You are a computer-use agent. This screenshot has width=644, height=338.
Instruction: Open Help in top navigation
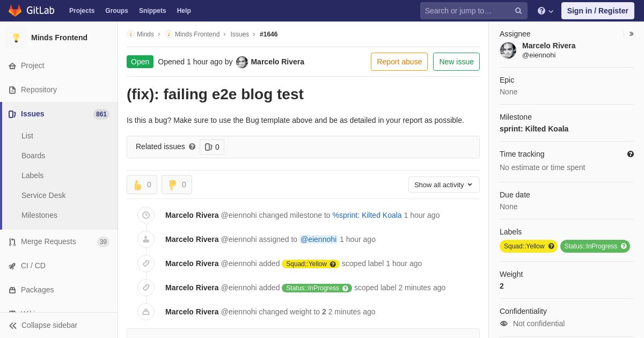[184, 11]
